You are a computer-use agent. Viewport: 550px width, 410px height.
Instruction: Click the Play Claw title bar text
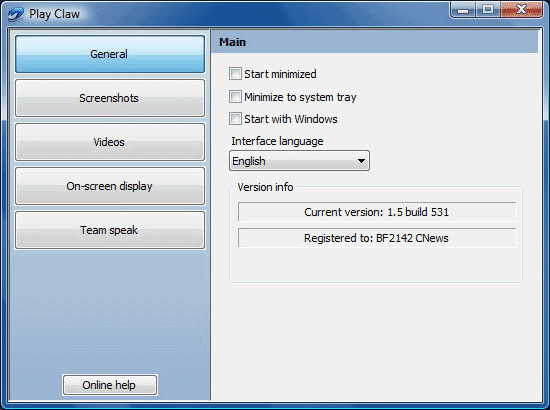coord(54,14)
